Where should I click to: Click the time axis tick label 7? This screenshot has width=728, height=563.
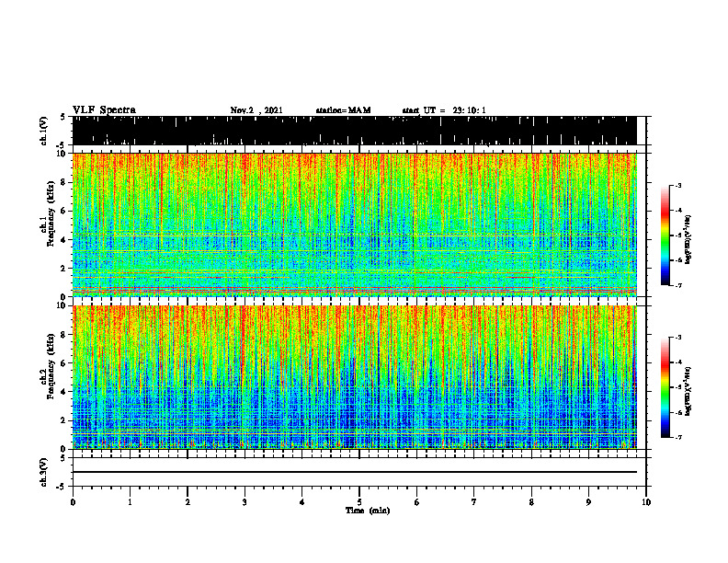coord(474,502)
